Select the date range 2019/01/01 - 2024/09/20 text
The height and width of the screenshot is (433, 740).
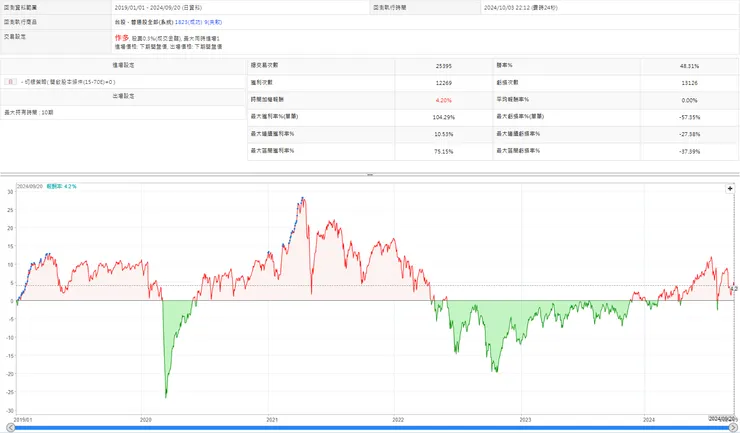[149, 8]
